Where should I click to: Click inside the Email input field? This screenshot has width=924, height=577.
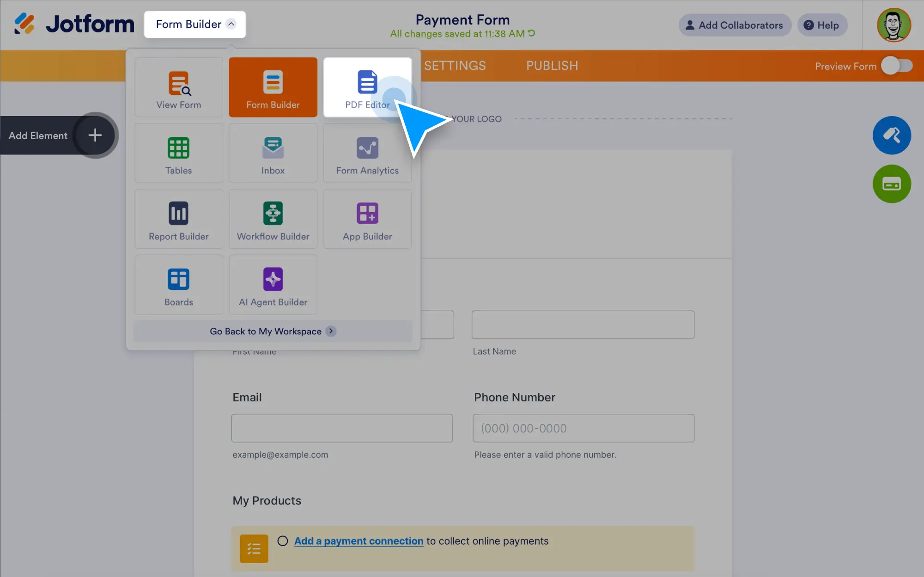(341, 428)
